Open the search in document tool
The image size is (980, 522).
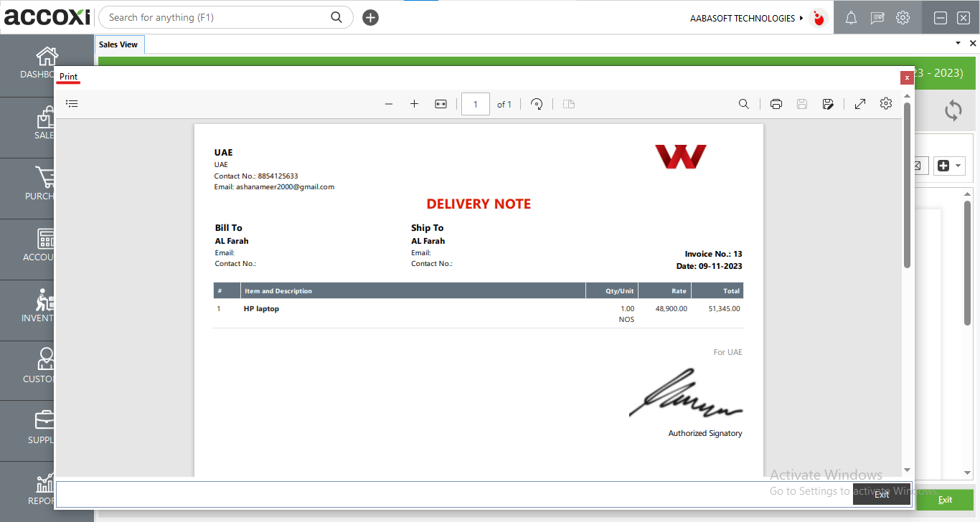744,103
